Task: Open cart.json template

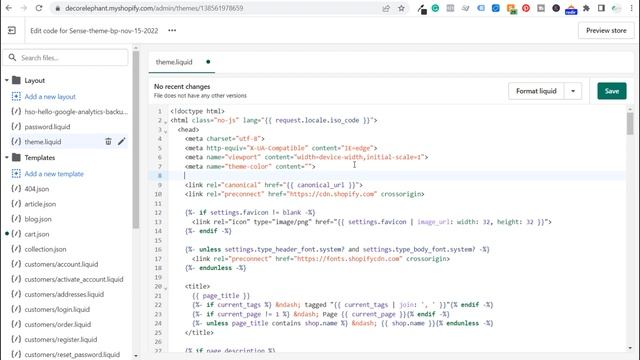Action: (x=36, y=234)
